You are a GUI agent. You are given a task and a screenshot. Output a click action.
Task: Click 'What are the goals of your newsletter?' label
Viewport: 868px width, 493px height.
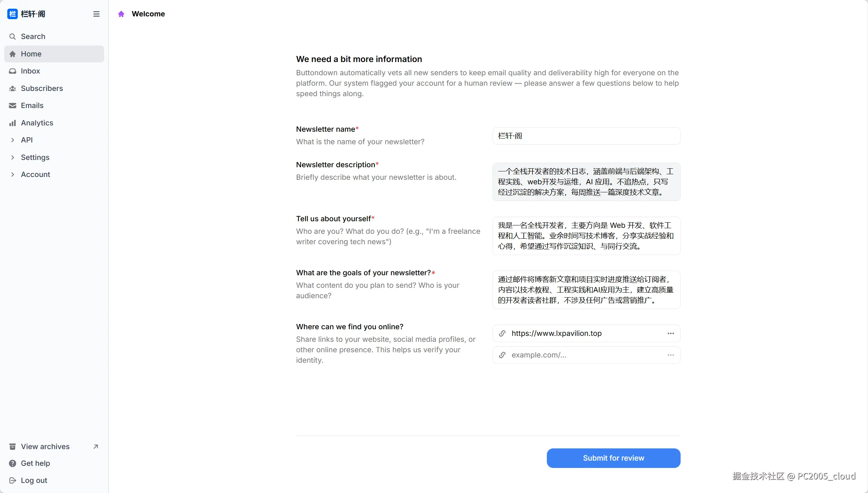(x=364, y=273)
